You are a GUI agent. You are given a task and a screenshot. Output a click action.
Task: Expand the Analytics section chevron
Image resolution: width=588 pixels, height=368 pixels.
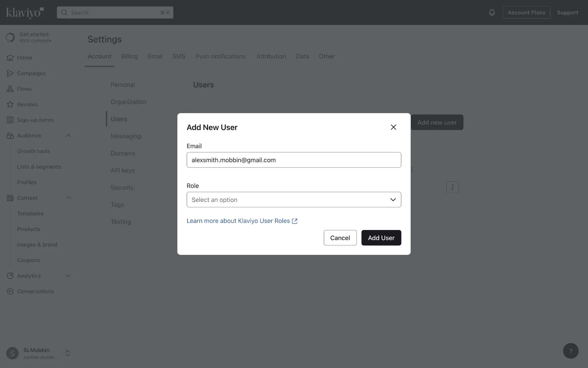(68, 276)
